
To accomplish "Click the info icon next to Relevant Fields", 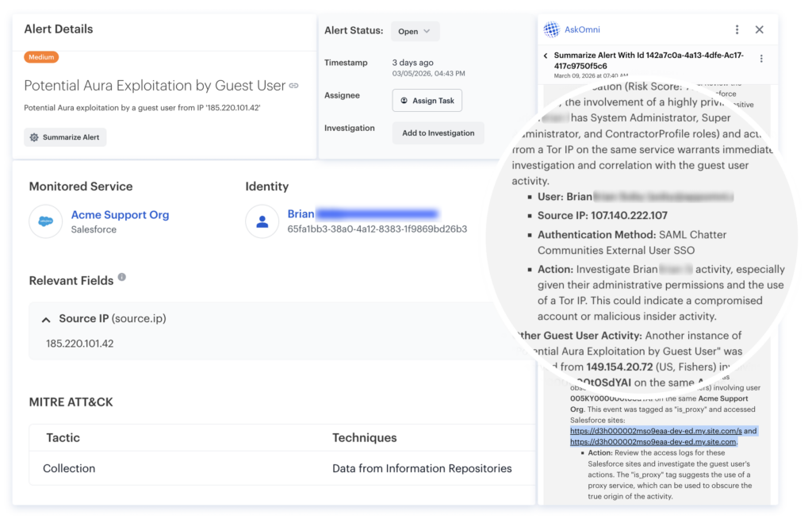I will pyautogui.click(x=122, y=278).
